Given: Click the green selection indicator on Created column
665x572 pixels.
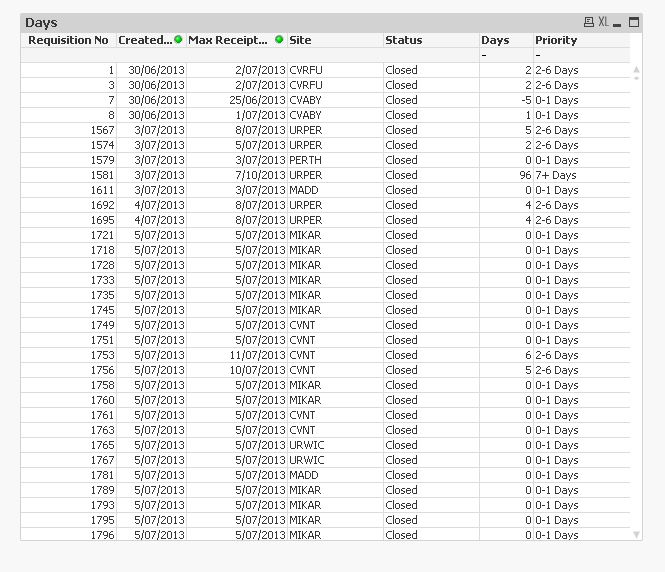Looking at the screenshot, I should tap(178, 39).
